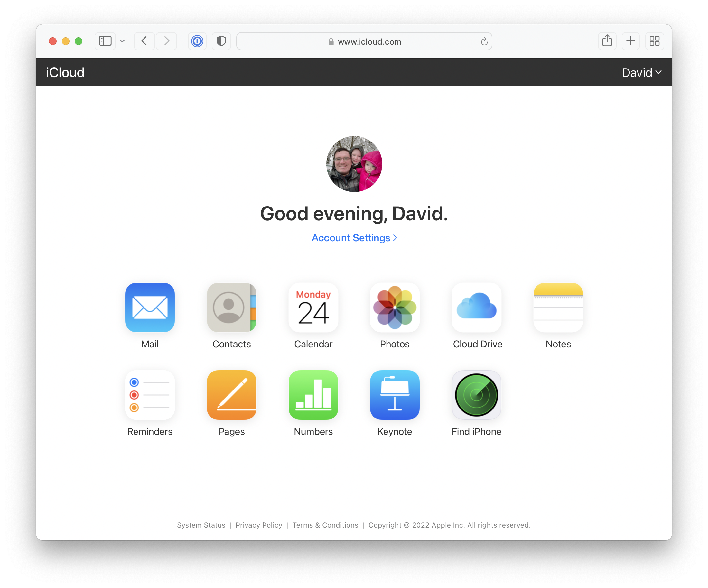Viewport: 708px width, 588px height.
Task: Open the Mail app icon
Action: point(150,307)
